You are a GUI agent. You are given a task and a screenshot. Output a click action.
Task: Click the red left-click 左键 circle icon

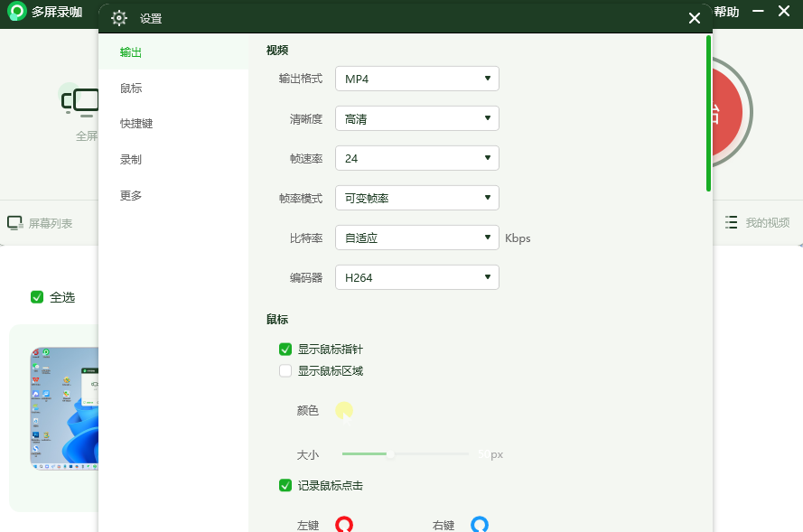344,524
